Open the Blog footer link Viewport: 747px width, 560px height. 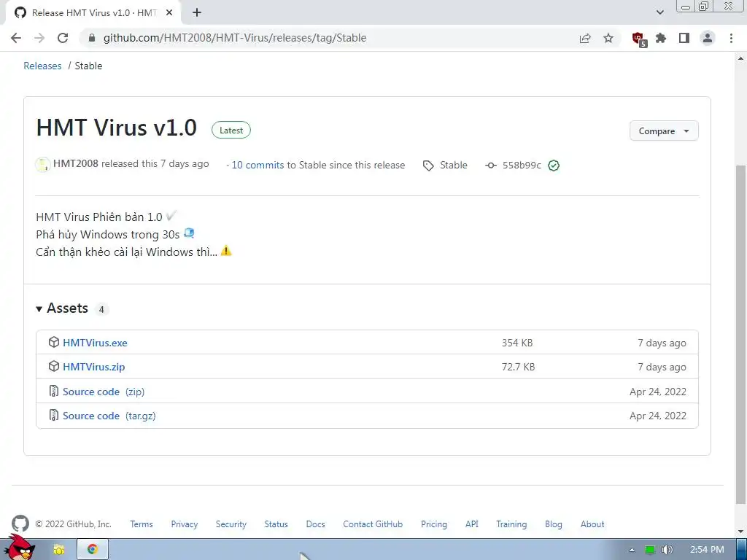point(554,524)
